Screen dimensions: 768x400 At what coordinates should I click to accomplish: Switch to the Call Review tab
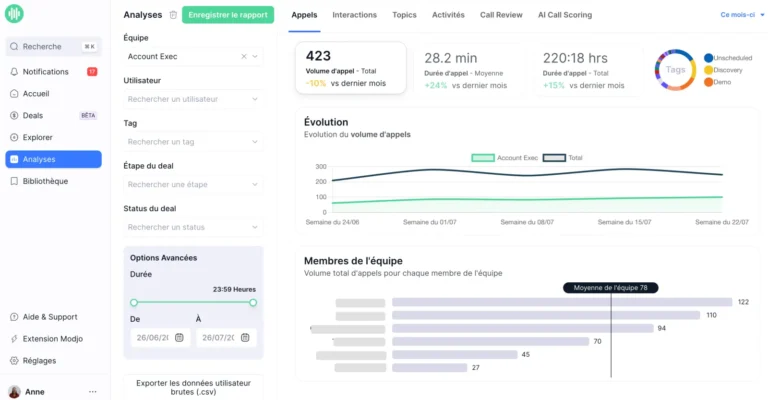point(501,15)
